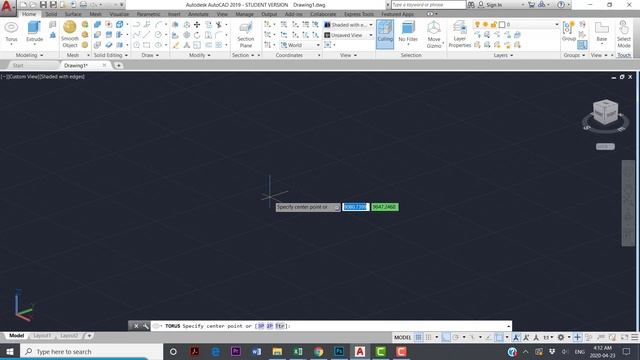Click the Smooth Object mesh tool
The image size is (640, 360).
pos(70,34)
